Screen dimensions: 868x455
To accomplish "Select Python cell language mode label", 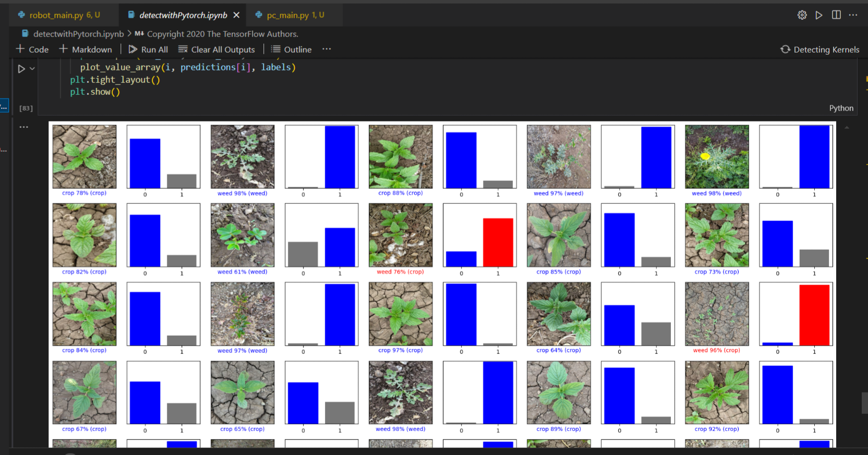I will click(841, 108).
